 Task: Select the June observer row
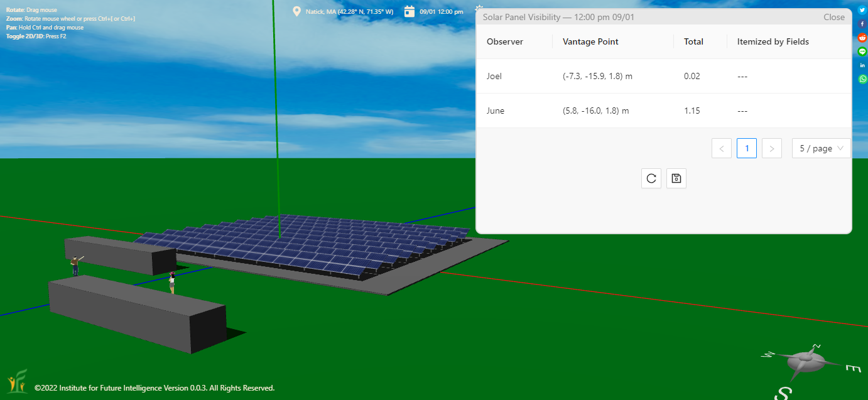(x=496, y=111)
